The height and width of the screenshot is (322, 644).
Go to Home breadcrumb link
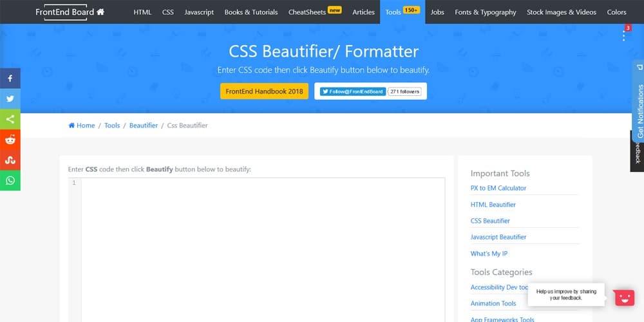tap(82, 126)
